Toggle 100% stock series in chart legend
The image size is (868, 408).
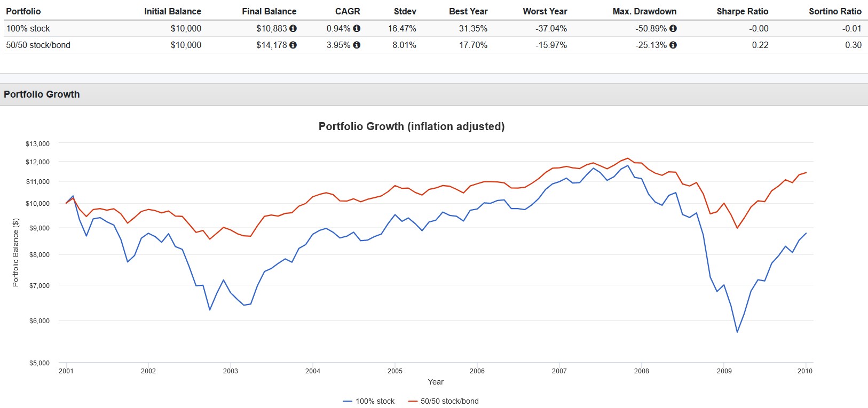[375, 401]
